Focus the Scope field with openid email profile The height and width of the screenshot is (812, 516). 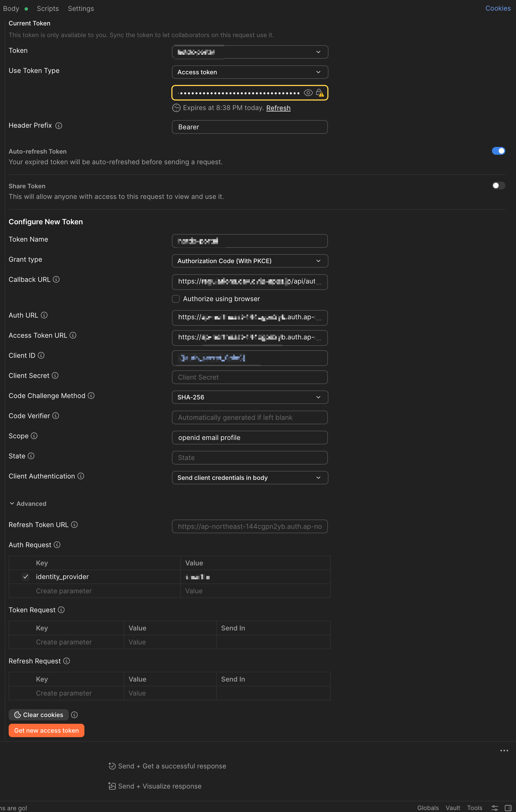tap(250, 437)
